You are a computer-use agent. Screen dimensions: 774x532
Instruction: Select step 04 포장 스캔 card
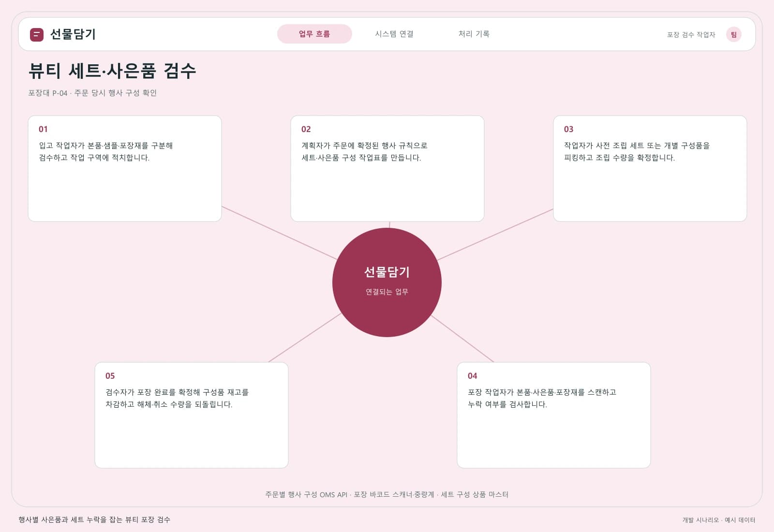coord(554,415)
